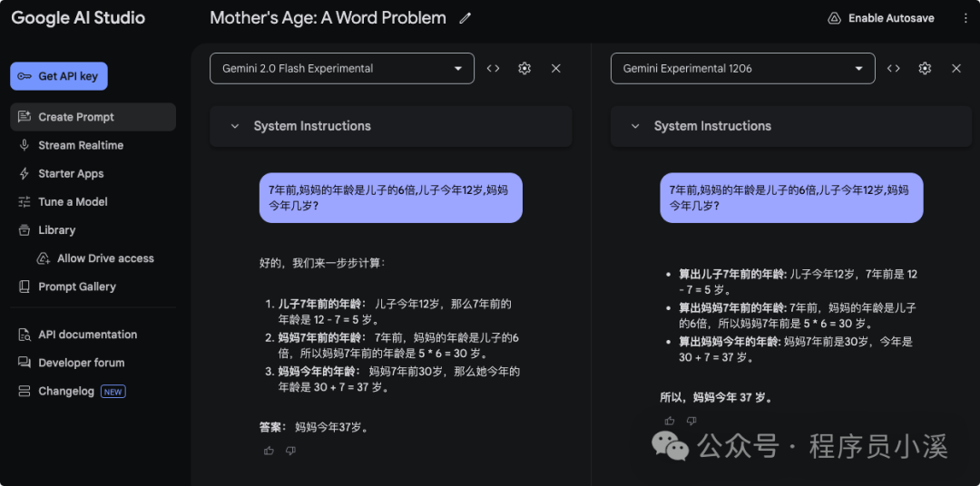Thumbs up the Gemini Experimental 1206 response
The image size is (980, 486).
(x=670, y=421)
